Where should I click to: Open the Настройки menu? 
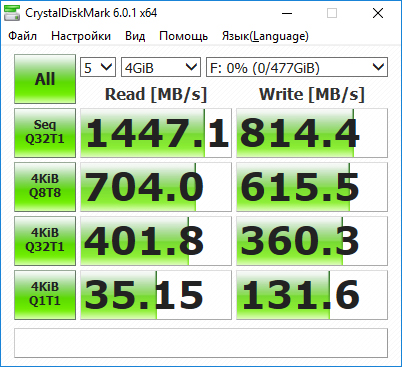81,36
